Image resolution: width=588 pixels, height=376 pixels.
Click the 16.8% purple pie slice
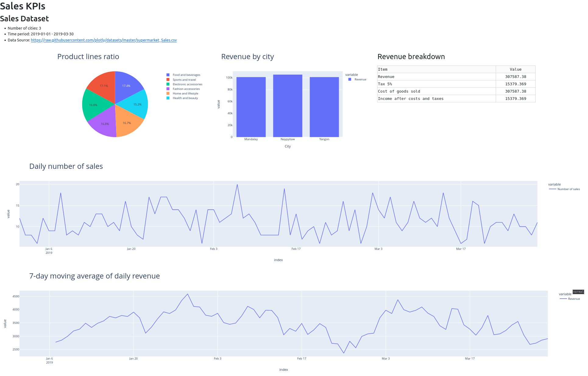coord(105,124)
